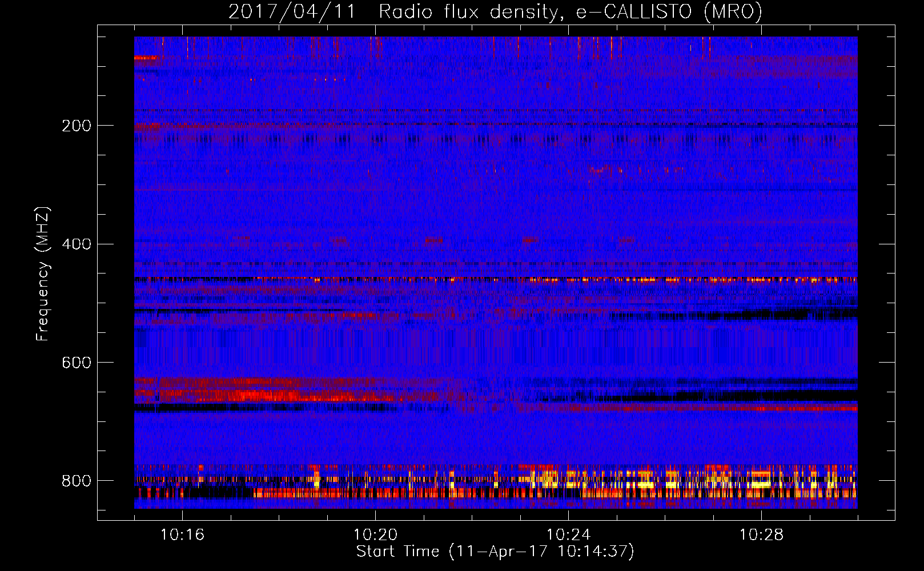Click the 10:20 time tick label
This screenshot has width=924, height=571.
[375, 535]
